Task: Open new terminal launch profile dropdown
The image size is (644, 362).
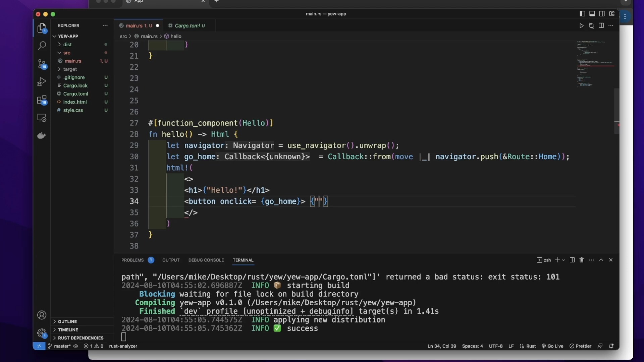Action: pyautogui.click(x=563, y=260)
